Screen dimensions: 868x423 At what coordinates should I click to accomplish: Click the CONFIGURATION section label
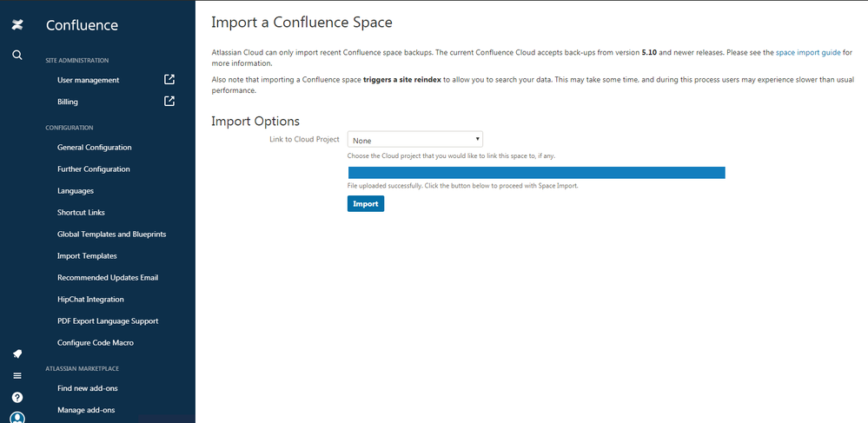[70, 128]
